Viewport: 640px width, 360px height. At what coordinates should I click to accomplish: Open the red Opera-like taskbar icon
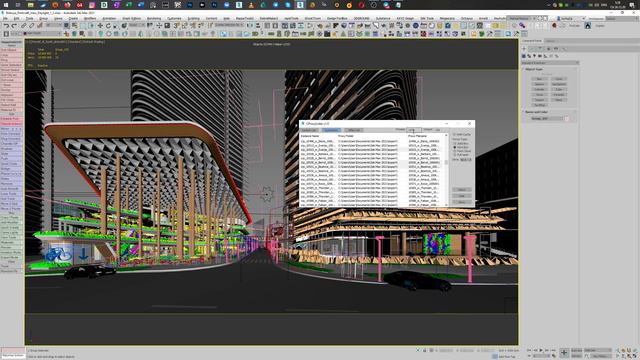(361, 5)
